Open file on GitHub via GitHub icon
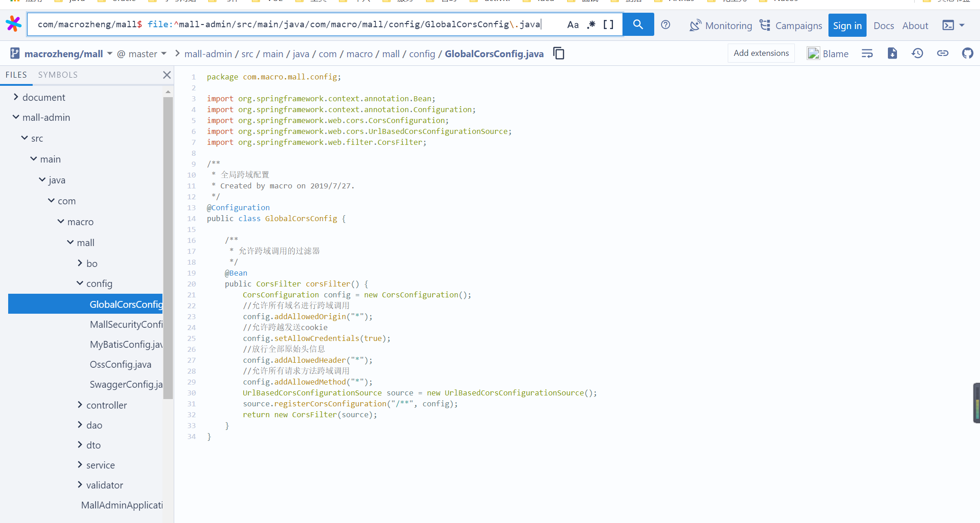Image resolution: width=980 pixels, height=523 pixels. point(967,54)
